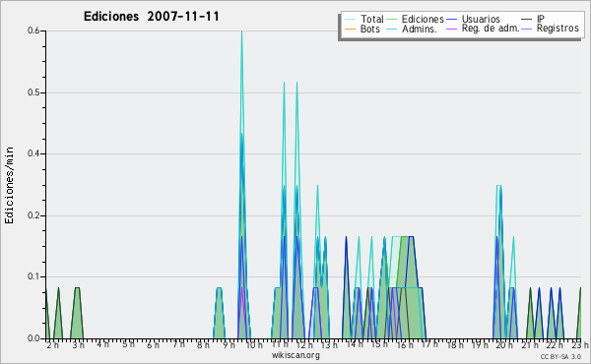Click the 'CC BY-SA 3.0' license text
591x364 pixels.
pos(560,357)
